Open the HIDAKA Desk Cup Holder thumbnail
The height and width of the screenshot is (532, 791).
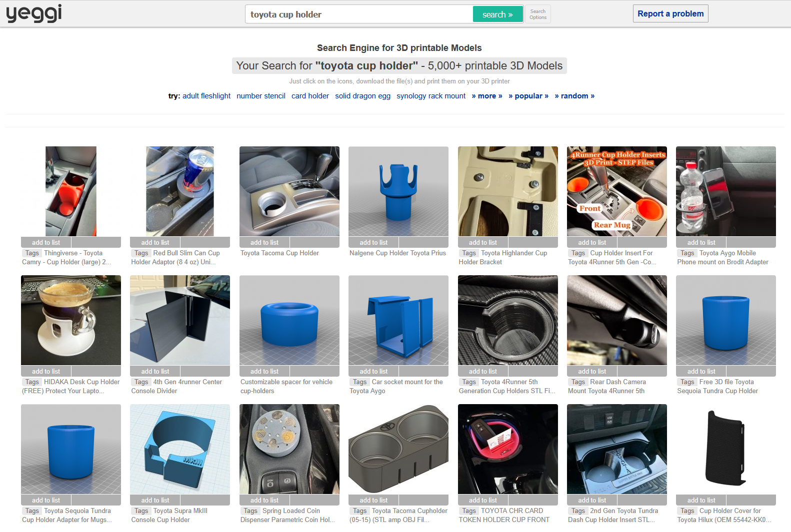click(x=71, y=320)
